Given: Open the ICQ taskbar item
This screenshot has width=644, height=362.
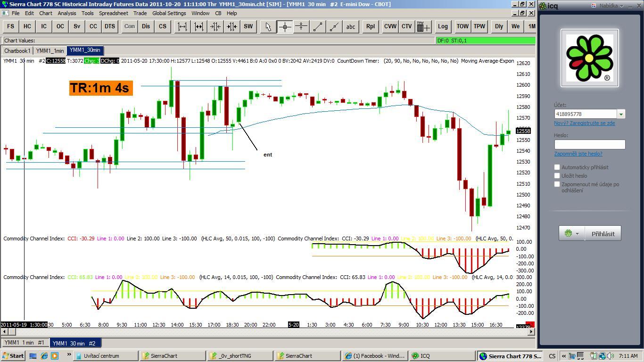Looking at the screenshot, I should (x=442, y=356).
